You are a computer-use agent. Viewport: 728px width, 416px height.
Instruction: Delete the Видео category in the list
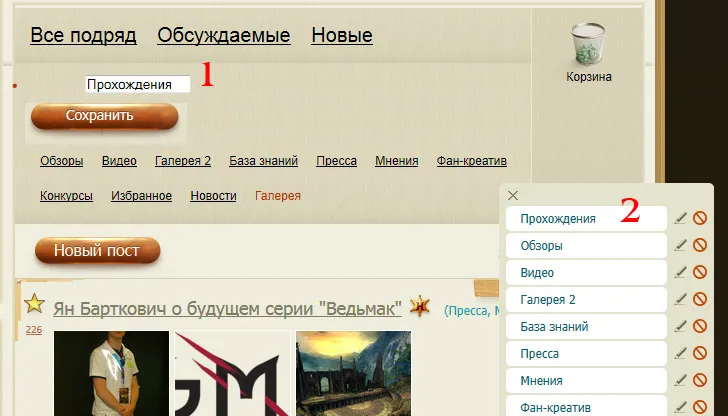[x=700, y=272]
